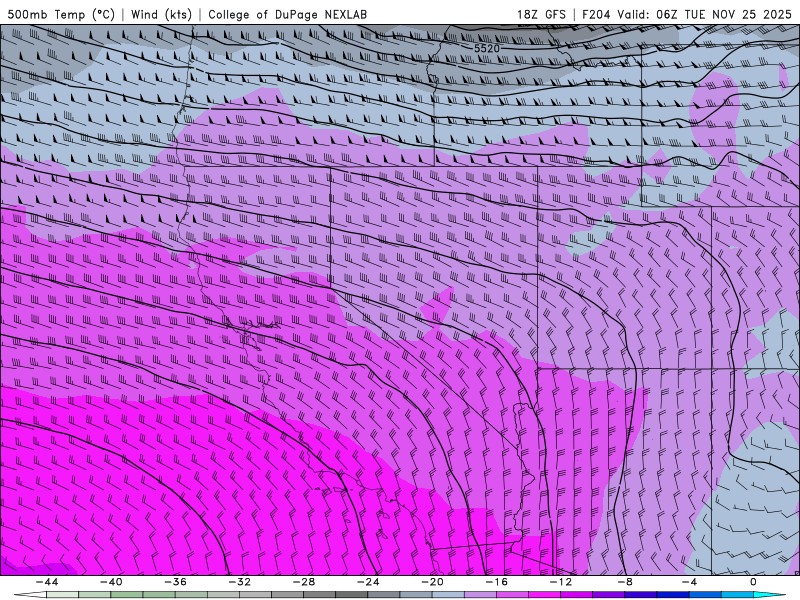Click the '-20' colorbar tick label
The width and height of the screenshot is (800, 600).
tap(433, 582)
